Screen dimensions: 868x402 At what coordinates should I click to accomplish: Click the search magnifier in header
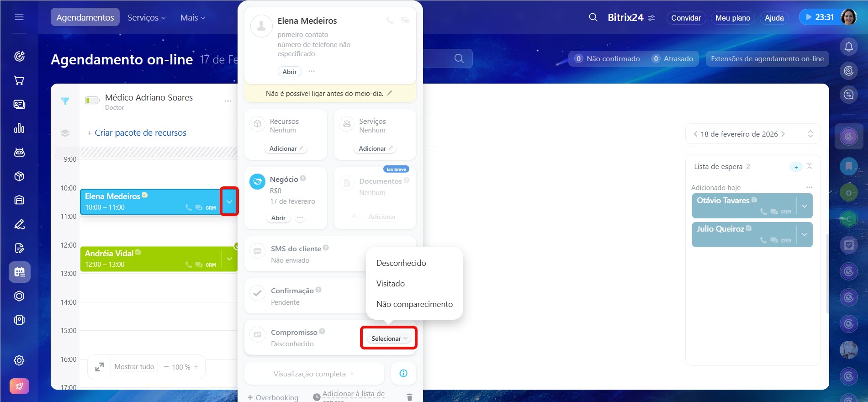(x=593, y=17)
